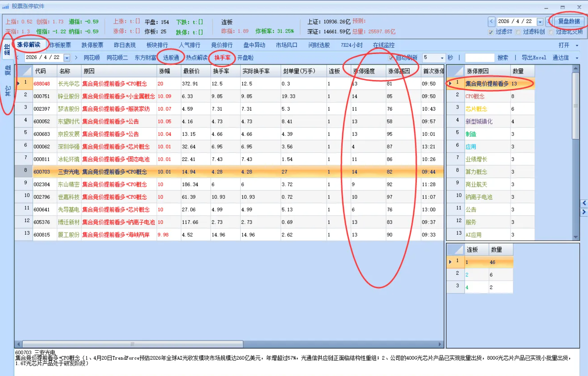Click the 导出Excel link

(535, 57)
